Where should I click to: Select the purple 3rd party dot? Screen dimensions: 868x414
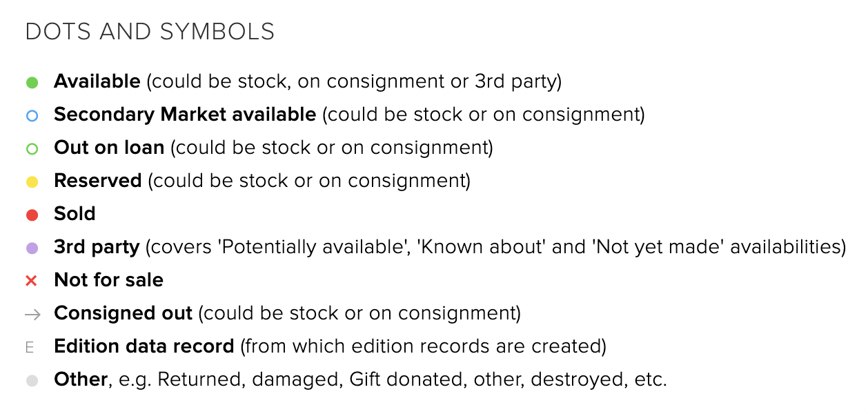click(32, 248)
